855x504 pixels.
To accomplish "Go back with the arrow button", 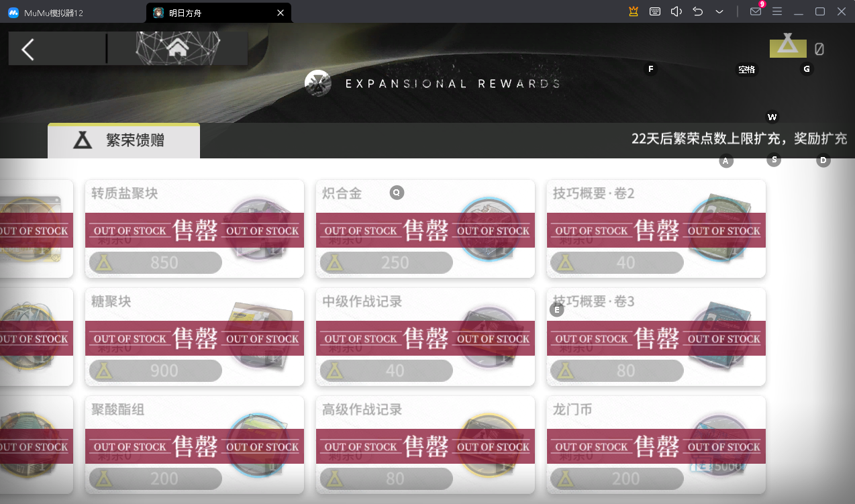I will click(28, 49).
